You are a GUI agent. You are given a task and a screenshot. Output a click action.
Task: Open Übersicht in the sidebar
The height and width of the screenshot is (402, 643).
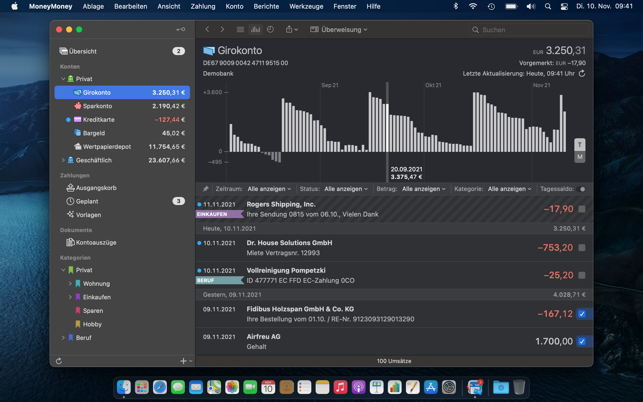(122, 51)
